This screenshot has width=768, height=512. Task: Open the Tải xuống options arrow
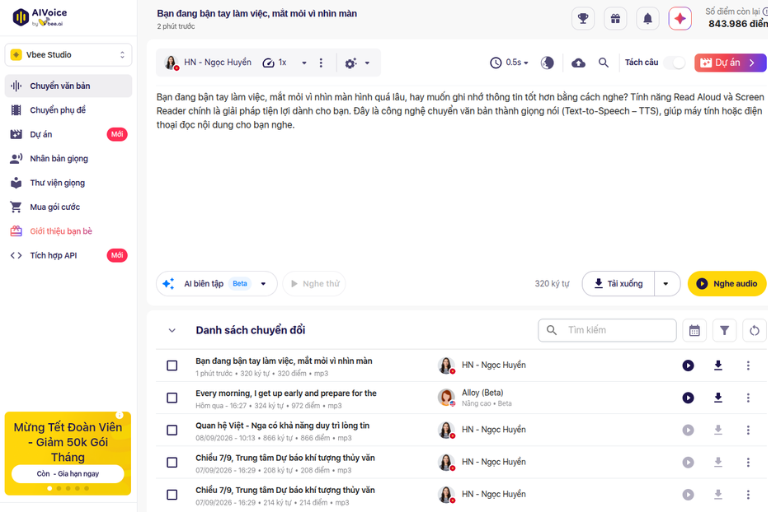[666, 284]
